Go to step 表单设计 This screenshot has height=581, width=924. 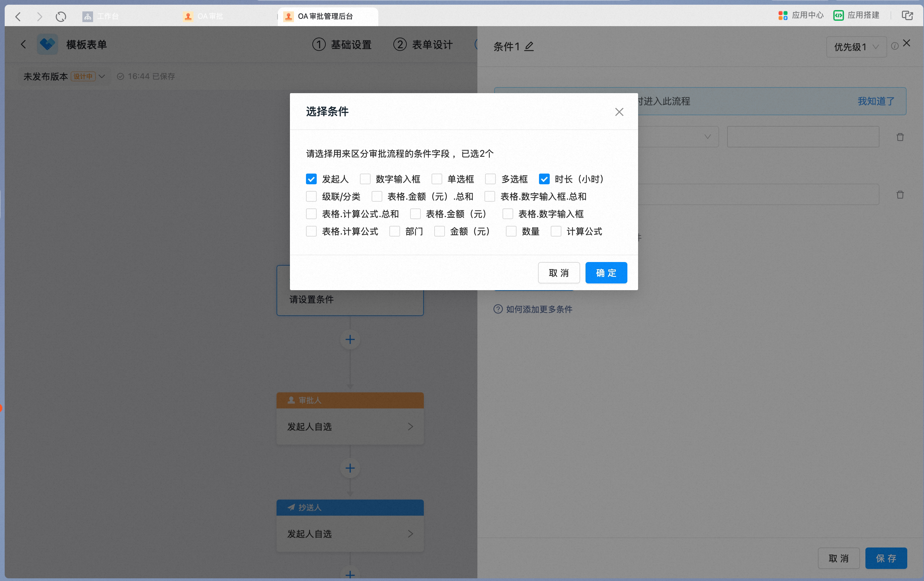[x=423, y=45]
